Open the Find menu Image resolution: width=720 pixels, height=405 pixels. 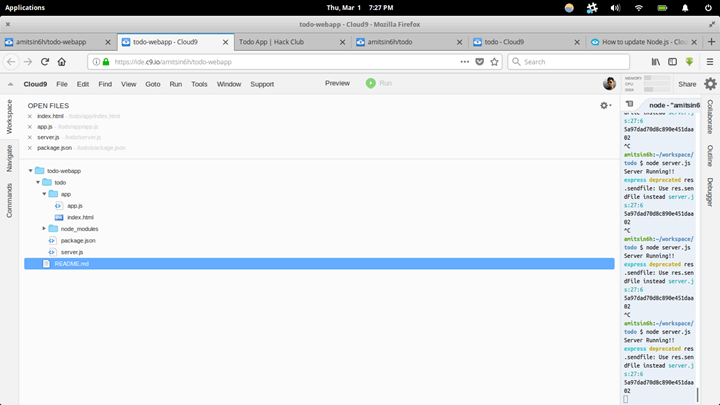pos(105,84)
